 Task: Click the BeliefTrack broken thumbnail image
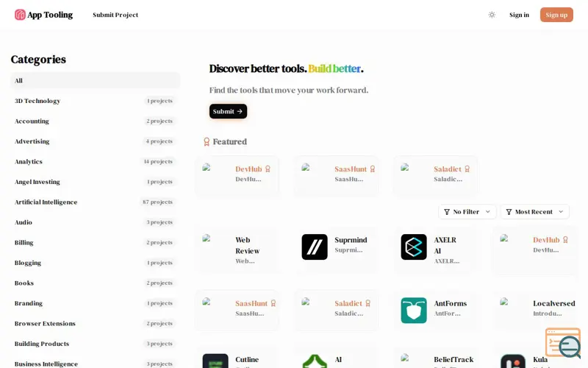(x=405, y=358)
